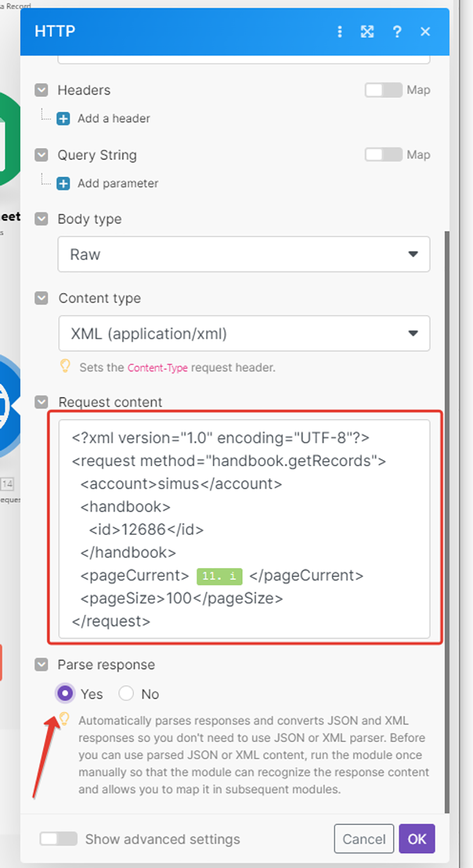473x868 pixels.
Task: Click the '<account>simus</account>' line
Action: click(181, 484)
